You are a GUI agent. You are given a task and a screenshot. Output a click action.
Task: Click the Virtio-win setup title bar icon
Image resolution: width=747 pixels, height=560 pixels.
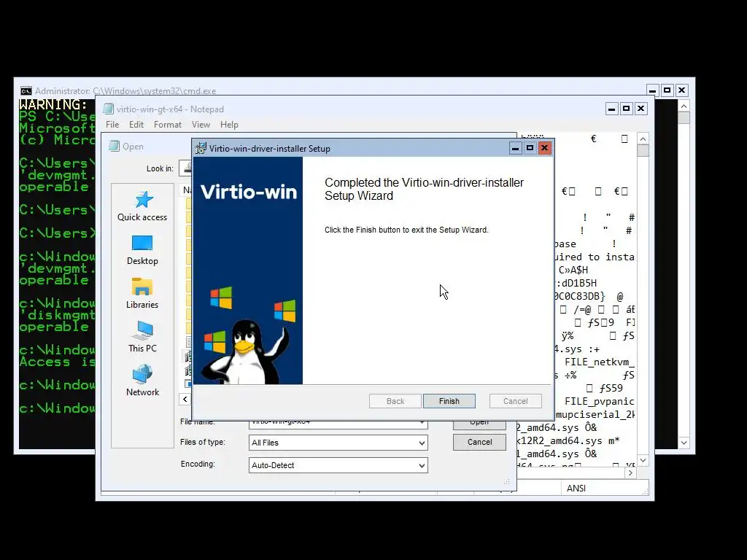tap(201, 148)
